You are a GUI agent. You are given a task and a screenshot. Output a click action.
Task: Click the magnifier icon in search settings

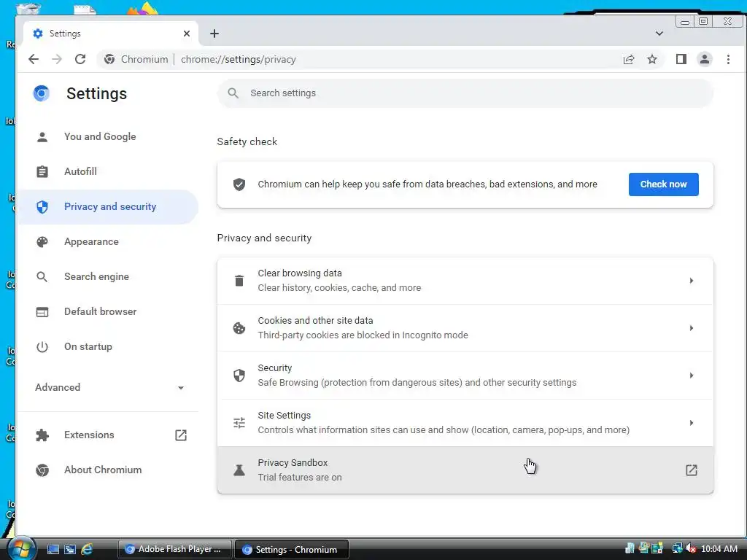(233, 93)
